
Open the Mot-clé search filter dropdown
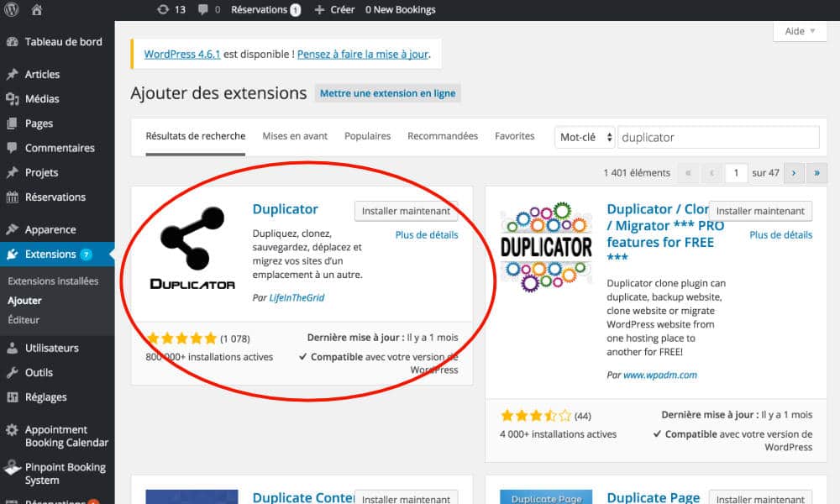585,137
